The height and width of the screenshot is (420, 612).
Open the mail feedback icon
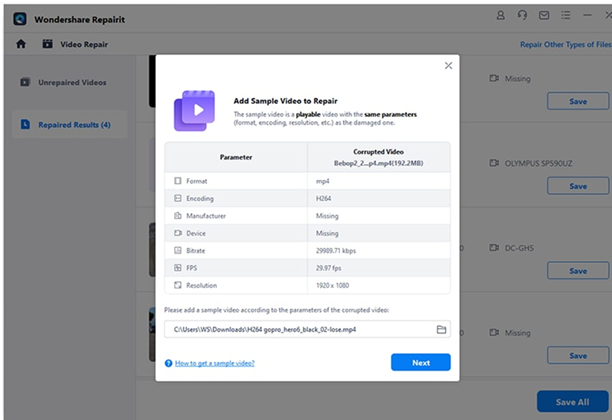pyautogui.click(x=544, y=17)
